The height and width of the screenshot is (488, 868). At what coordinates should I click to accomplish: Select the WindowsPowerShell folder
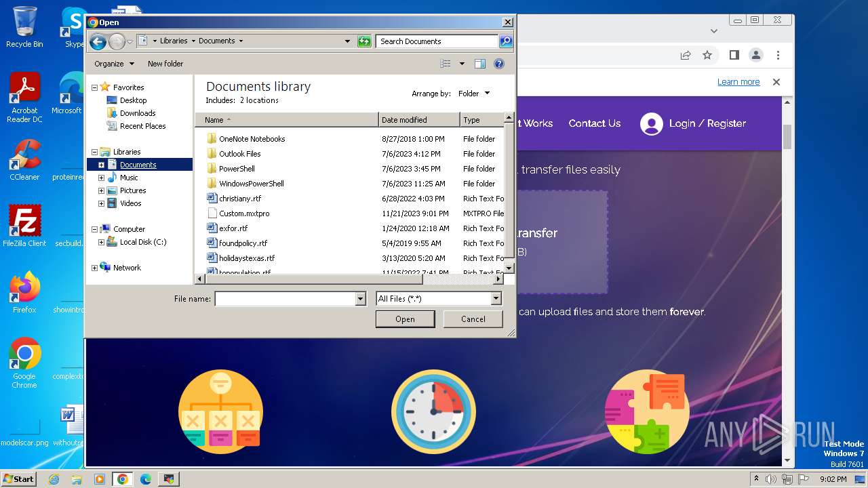tap(251, 184)
